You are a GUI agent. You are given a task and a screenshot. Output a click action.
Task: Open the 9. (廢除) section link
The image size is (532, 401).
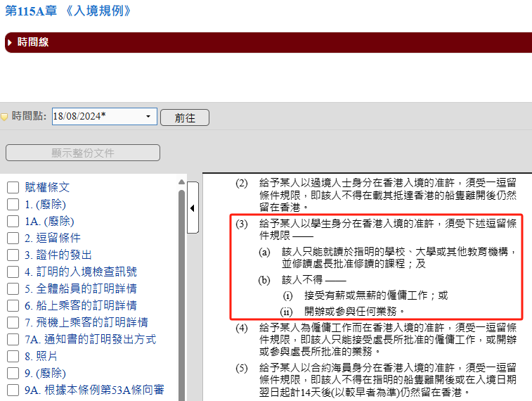click(x=45, y=373)
